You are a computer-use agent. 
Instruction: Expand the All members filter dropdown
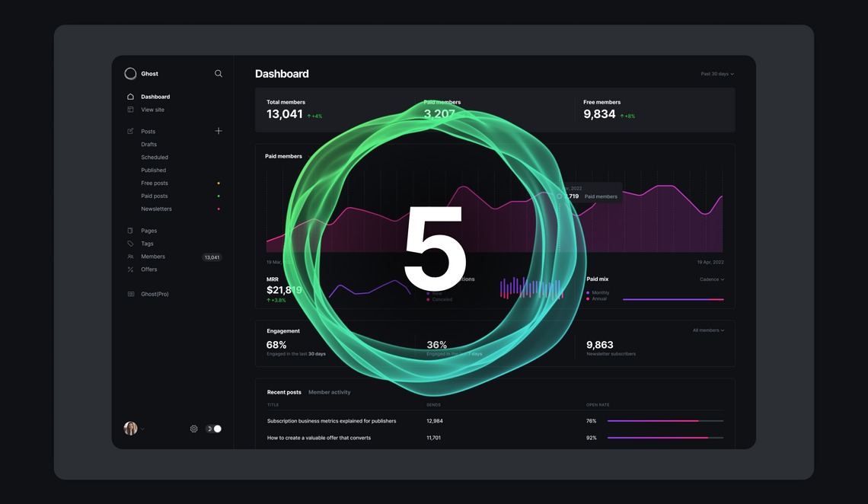pyautogui.click(x=707, y=330)
